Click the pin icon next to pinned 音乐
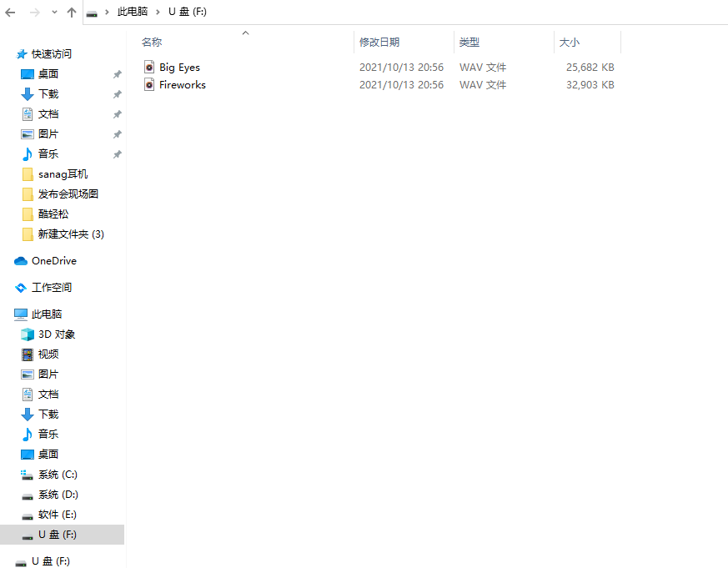The width and height of the screenshot is (728, 568). coord(118,154)
